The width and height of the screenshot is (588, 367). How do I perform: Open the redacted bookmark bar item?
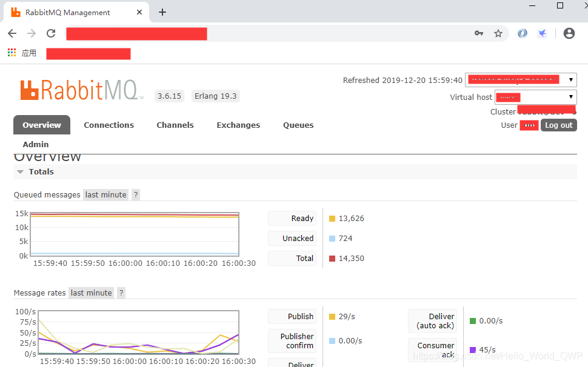89,53
